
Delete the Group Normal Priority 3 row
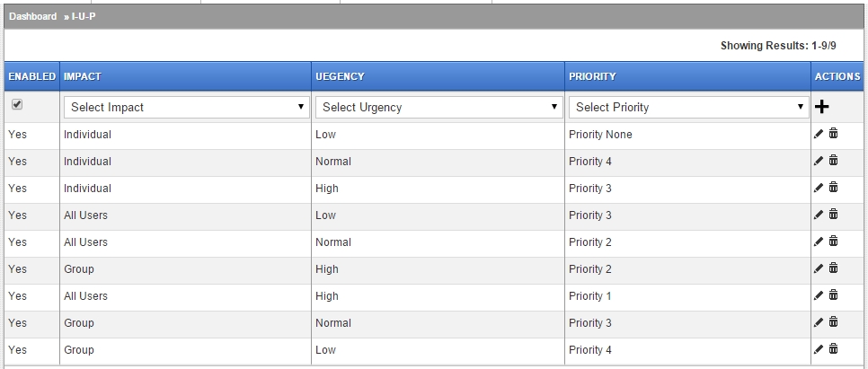coord(833,322)
